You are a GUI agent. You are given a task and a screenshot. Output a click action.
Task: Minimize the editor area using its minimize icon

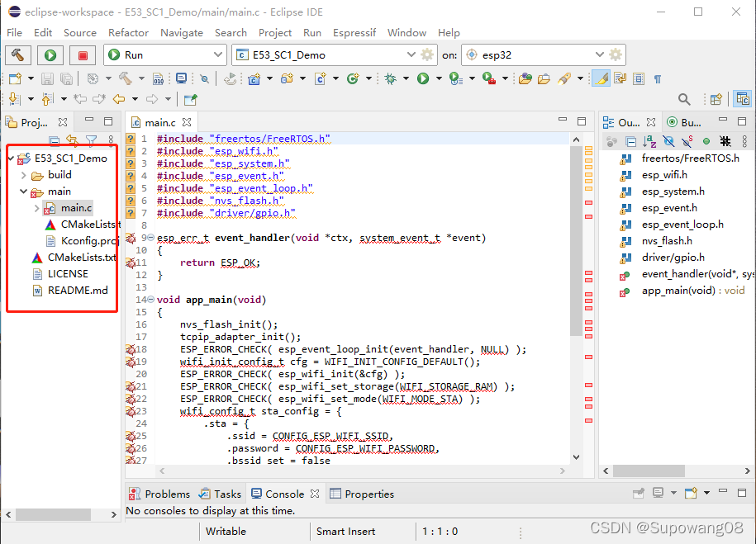[562, 119]
